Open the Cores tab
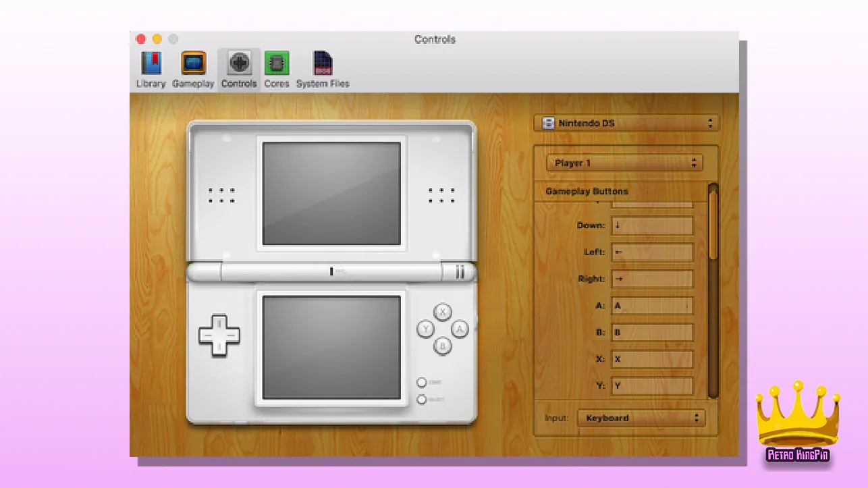This screenshot has height=488, width=868. tap(277, 70)
